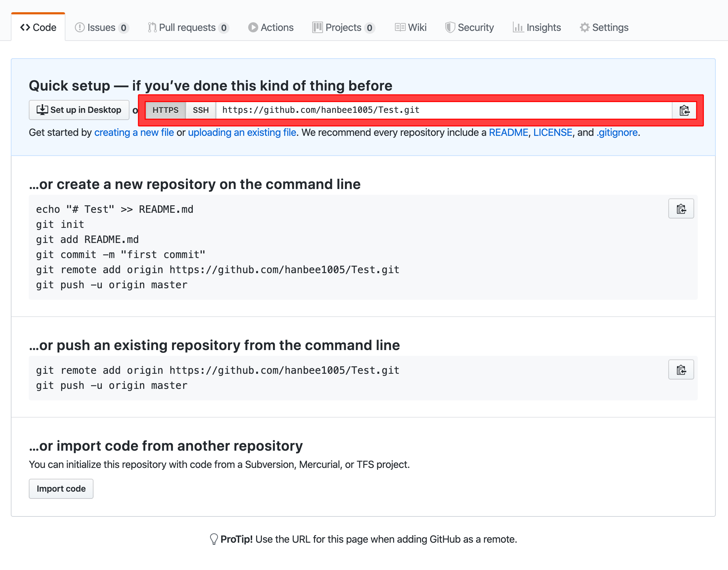Open the Wiki tab
The height and width of the screenshot is (570, 728).
click(x=410, y=28)
